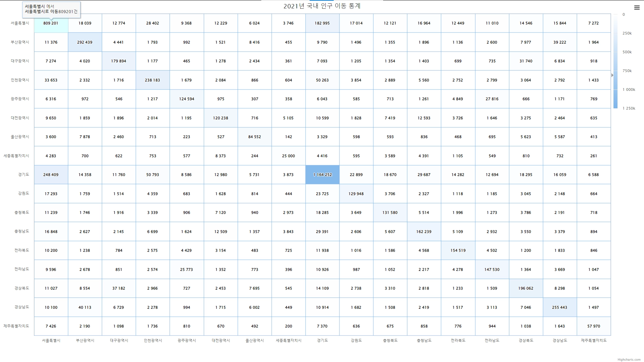
Task: Click the 182 995 cell in Seoul row
Action: (x=322, y=23)
